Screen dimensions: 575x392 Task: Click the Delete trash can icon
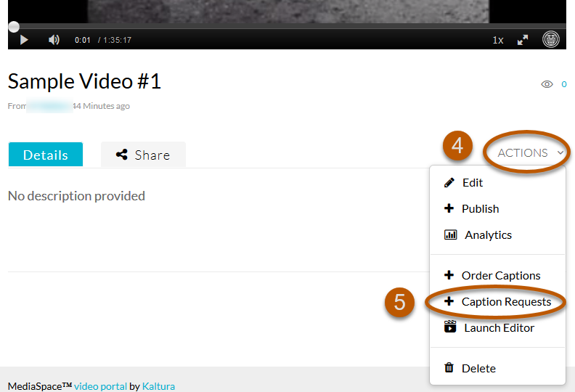click(449, 368)
